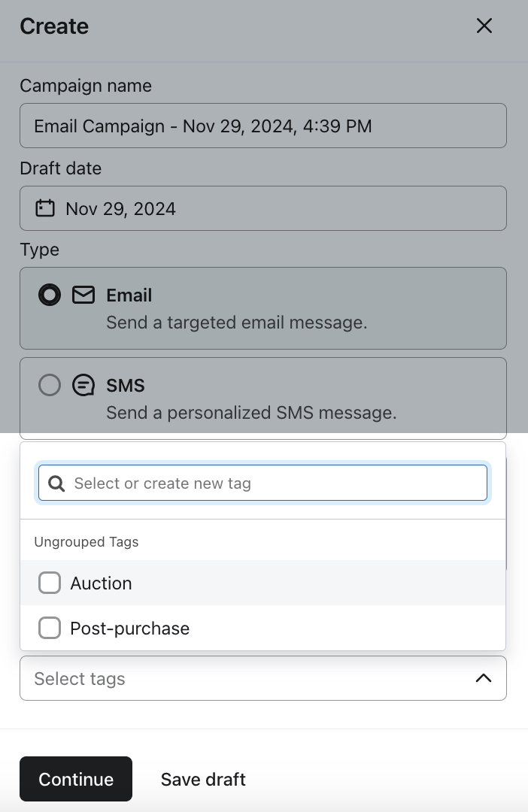Click the SMS message bubble icon
The width and height of the screenshot is (528, 812).
click(83, 385)
